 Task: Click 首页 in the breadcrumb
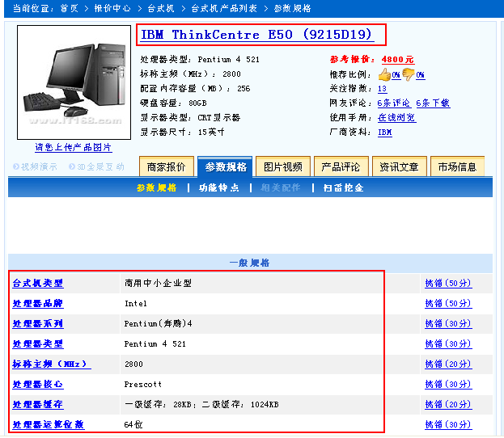click(69, 8)
